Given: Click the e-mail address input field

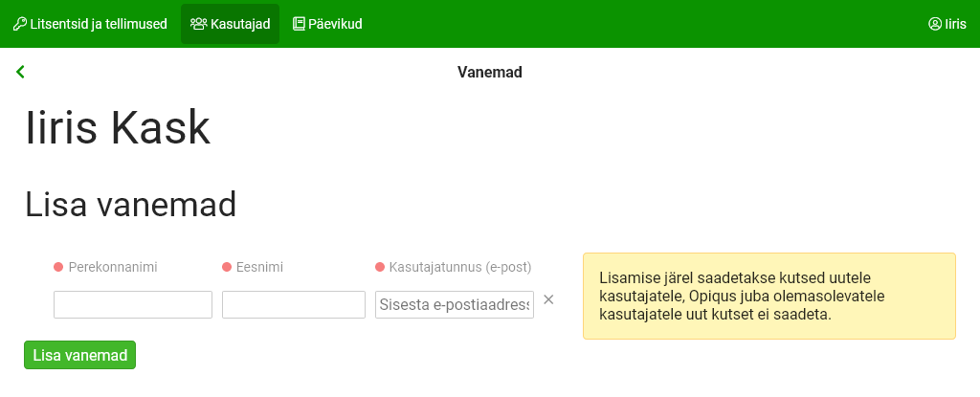Looking at the screenshot, I should [455, 304].
